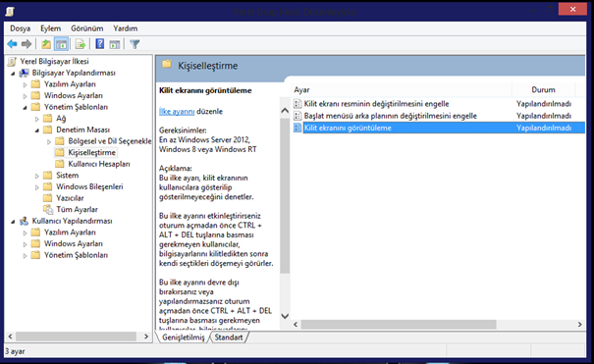Viewport: 594px width, 364px height.
Task: Expand the Windows Bileşenleri tree node
Action: click(37, 187)
